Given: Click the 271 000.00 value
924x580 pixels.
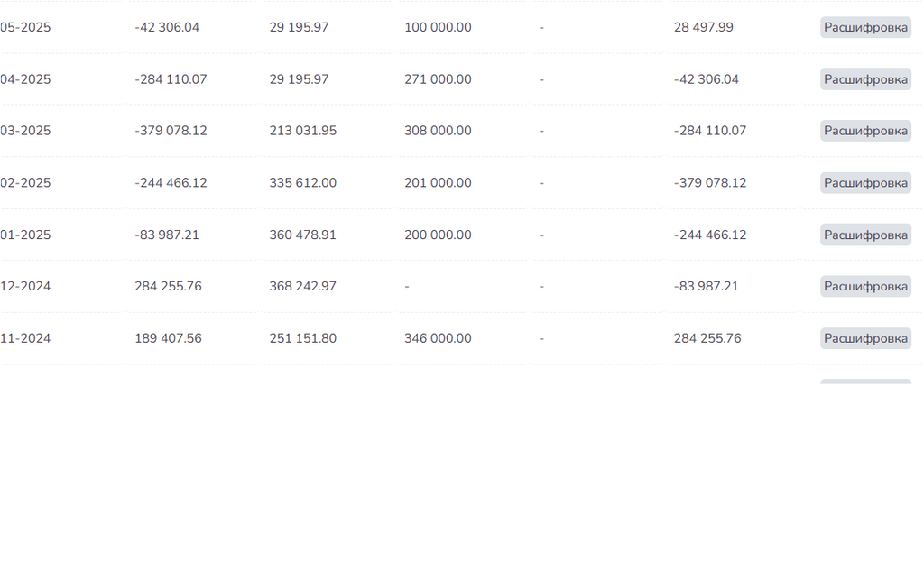Looking at the screenshot, I should point(438,79).
